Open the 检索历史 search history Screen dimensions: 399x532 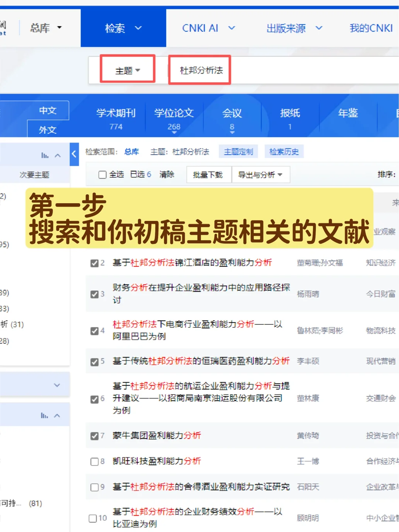coord(284,151)
